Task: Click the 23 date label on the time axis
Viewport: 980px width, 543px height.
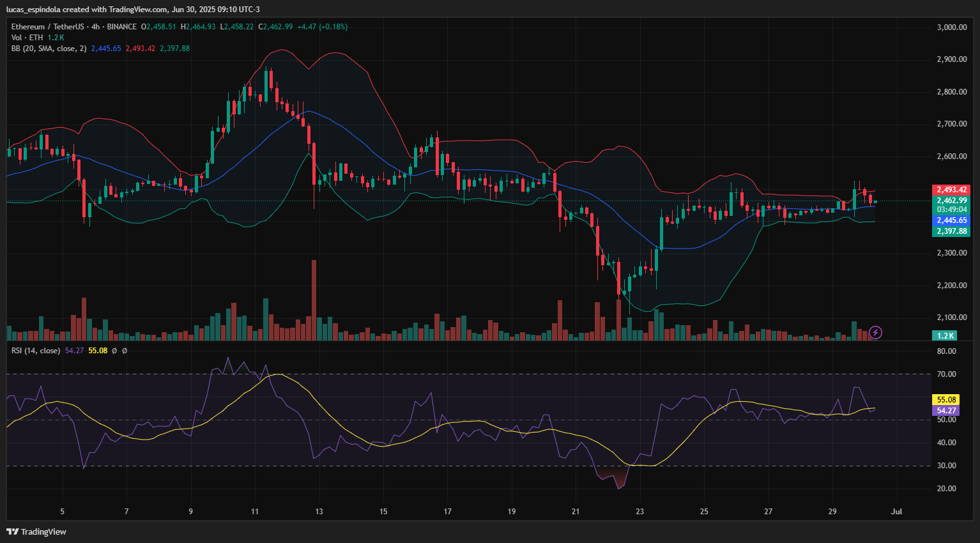Action: [639, 512]
